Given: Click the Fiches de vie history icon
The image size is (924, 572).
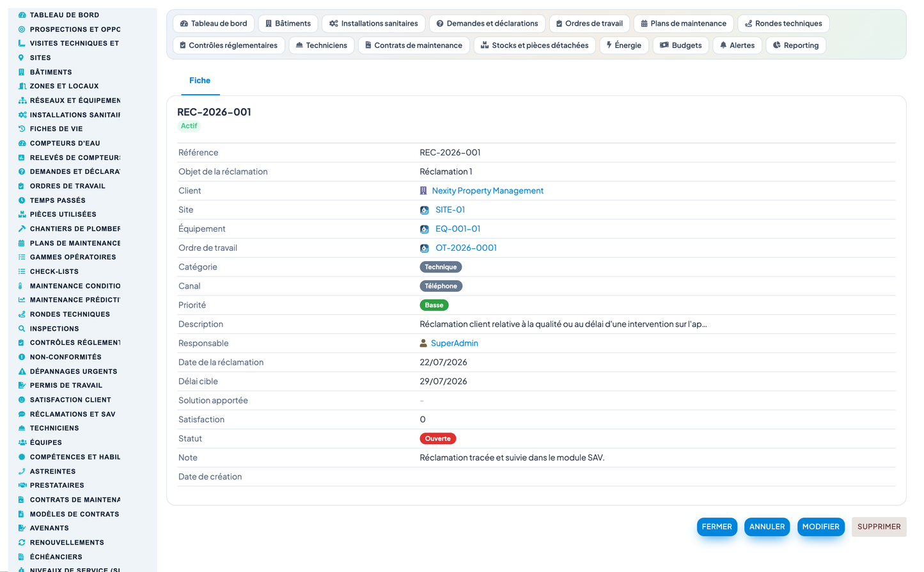Looking at the screenshot, I should click(x=22, y=129).
